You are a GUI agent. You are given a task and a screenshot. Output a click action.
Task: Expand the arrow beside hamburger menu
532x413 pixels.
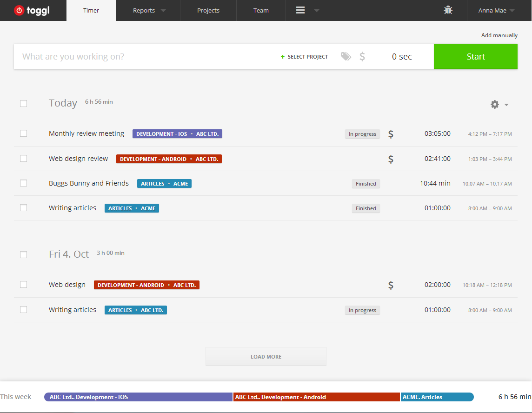point(317,11)
